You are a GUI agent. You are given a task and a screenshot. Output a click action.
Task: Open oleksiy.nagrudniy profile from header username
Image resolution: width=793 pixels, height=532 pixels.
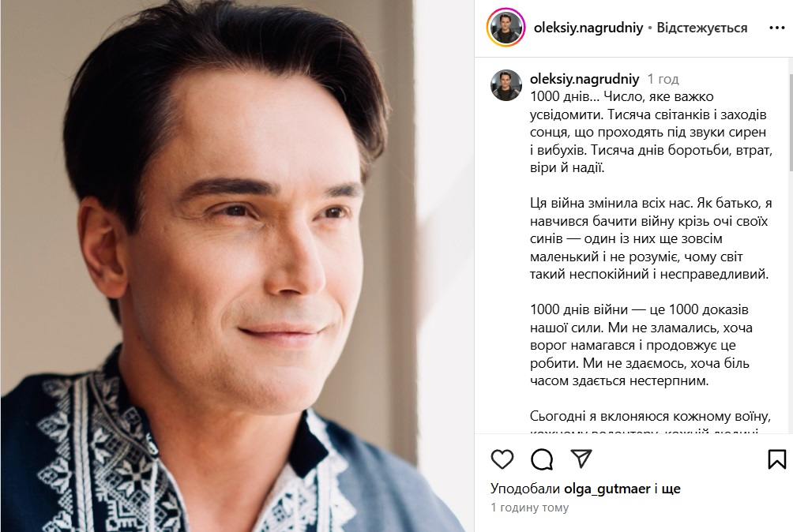click(x=588, y=28)
